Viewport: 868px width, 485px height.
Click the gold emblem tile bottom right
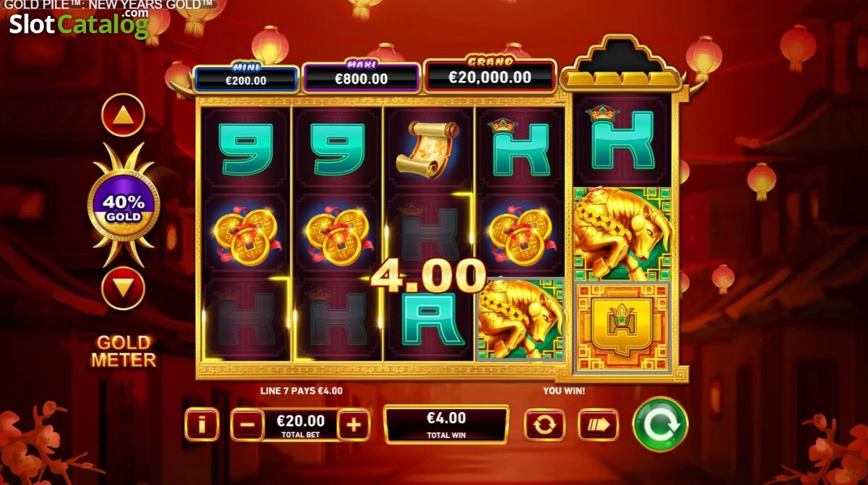pos(623,327)
